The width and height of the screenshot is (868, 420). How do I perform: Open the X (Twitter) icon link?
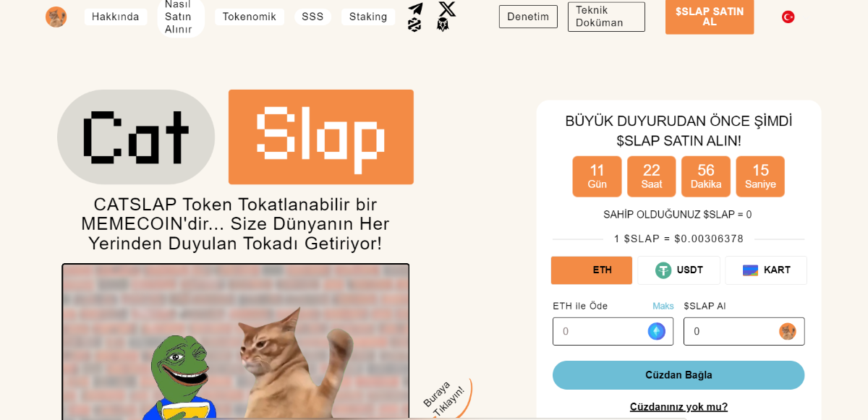(x=448, y=9)
